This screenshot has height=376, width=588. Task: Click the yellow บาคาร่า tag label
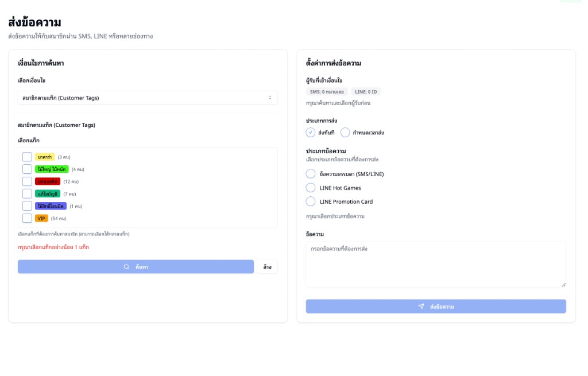(x=45, y=157)
